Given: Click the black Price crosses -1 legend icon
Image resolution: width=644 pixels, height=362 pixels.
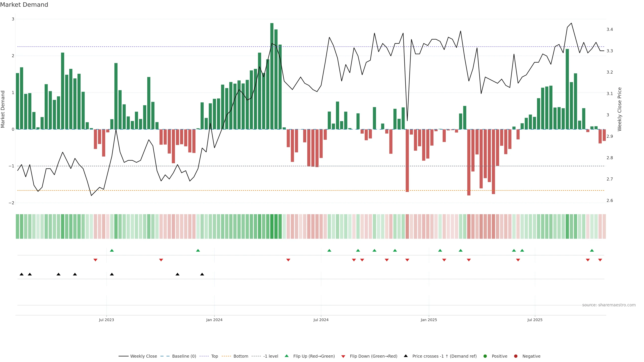Looking at the screenshot, I should [406, 356].
